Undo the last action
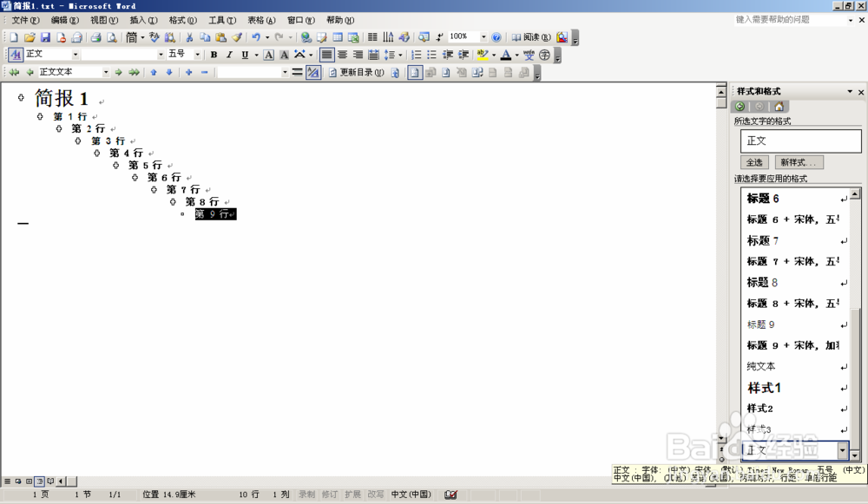 point(256,37)
